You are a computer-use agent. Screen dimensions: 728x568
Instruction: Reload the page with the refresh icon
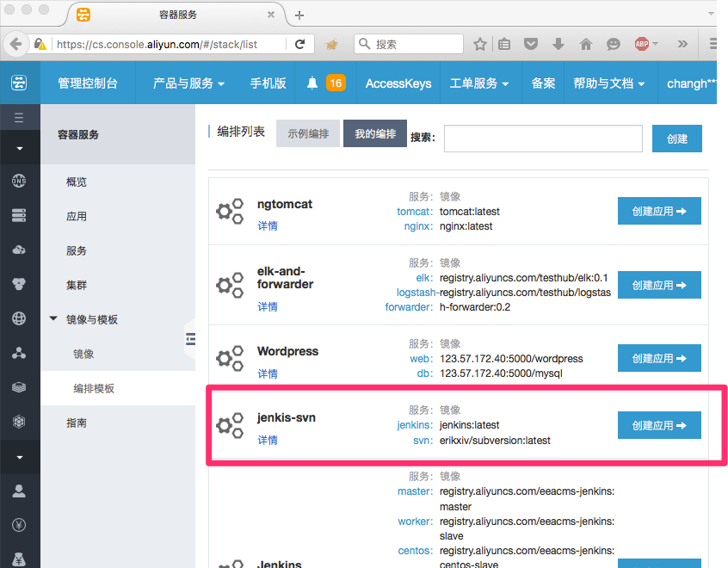pos(300,44)
